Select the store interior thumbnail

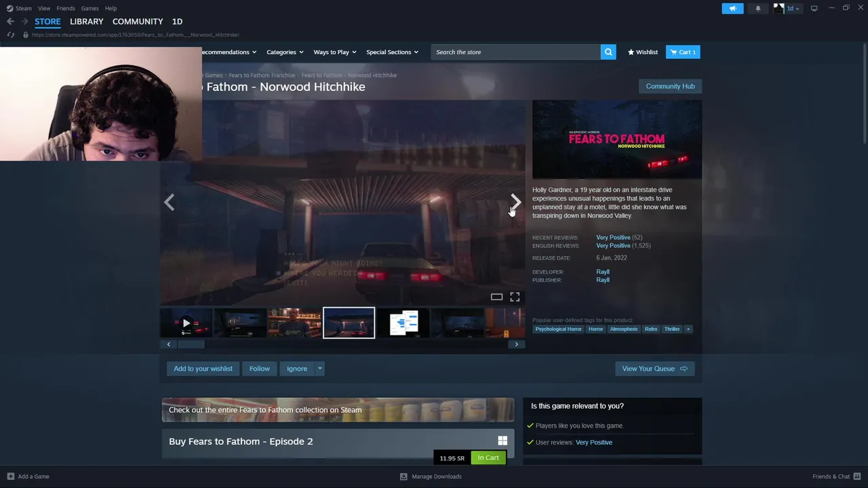point(294,323)
